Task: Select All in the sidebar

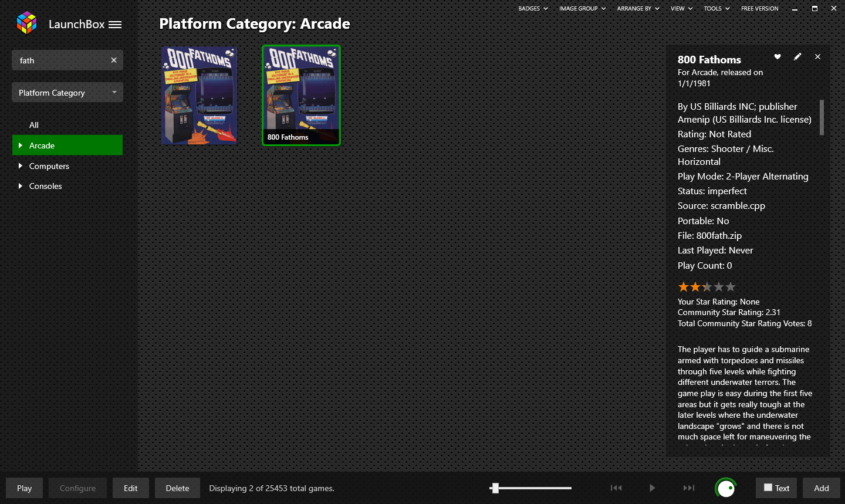Action: click(x=34, y=125)
